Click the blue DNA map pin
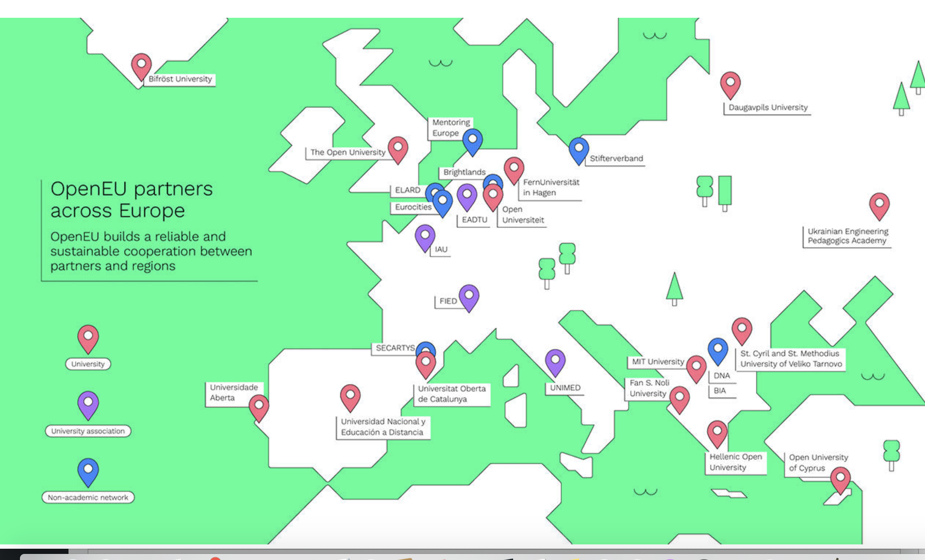The height and width of the screenshot is (560, 925). tap(718, 351)
